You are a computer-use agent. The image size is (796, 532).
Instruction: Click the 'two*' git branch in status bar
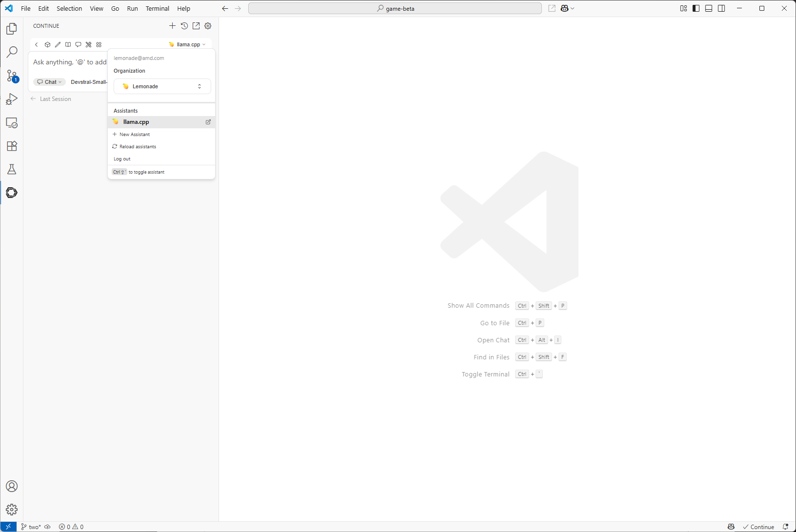tap(31, 527)
